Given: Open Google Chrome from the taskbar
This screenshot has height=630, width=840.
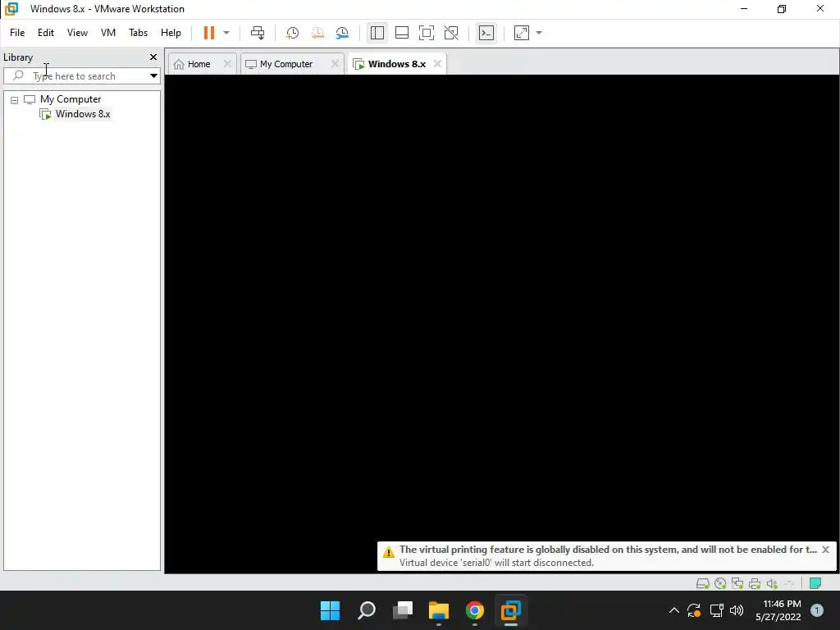Looking at the screenshot, I should (475, 610).
